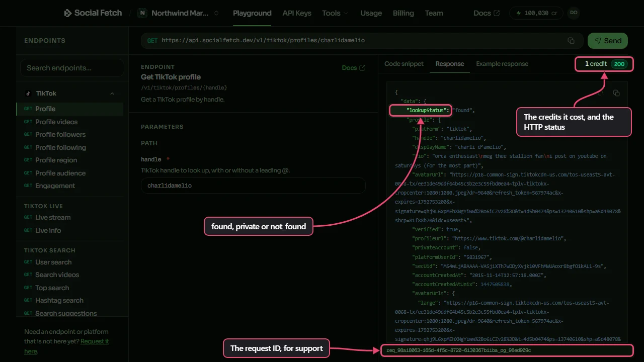Screen dimensions: 644x362
Task: Open the Hashtag search endpoint
Action: click(70, 300)
